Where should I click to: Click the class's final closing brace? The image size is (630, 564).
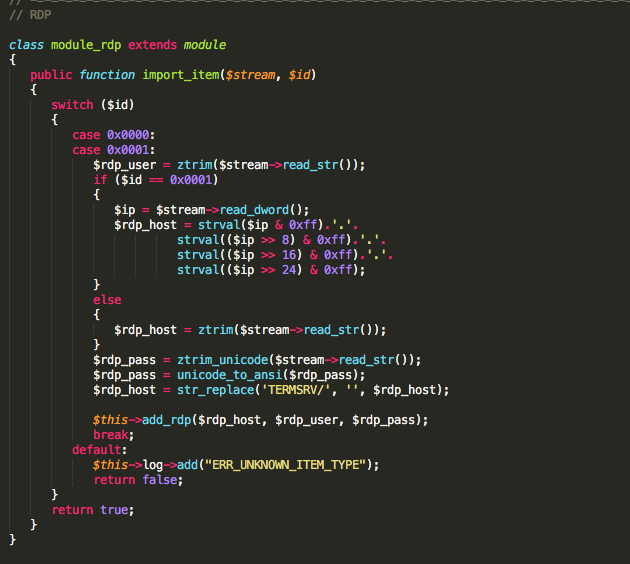click(x=12, y=539)
